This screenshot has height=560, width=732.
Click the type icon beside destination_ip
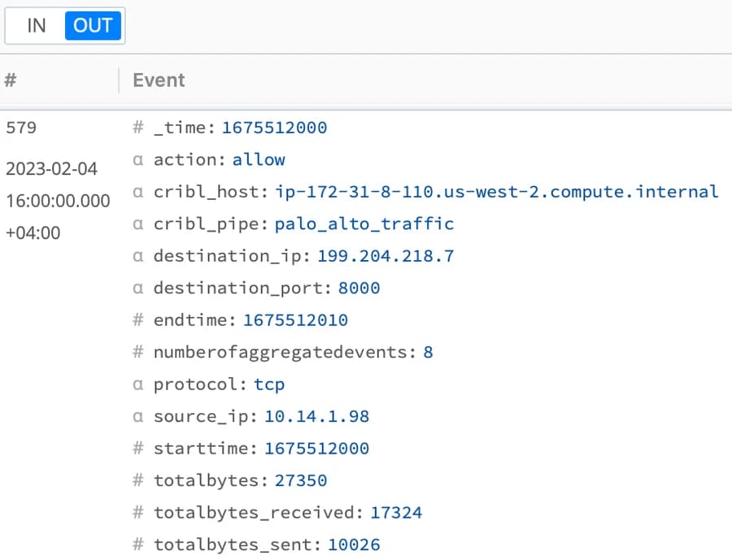pyautogui.click(x=138, y=256)
